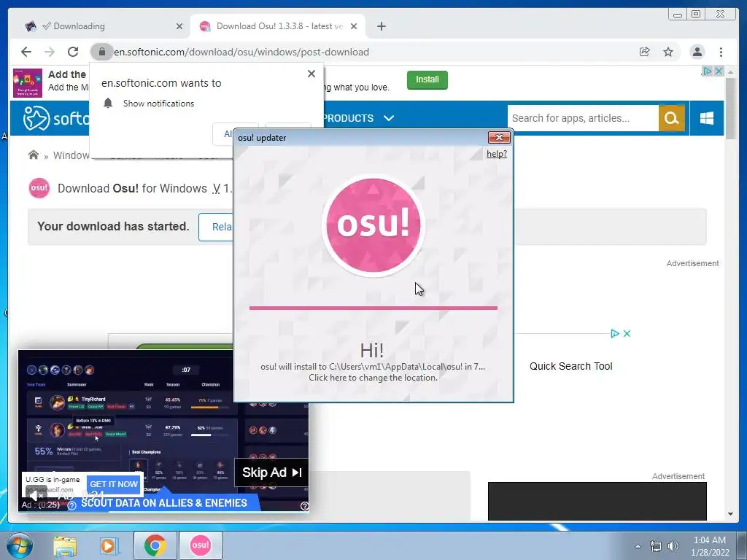Click the green Install ad button
747x560 pixels.
coord(427,79)
